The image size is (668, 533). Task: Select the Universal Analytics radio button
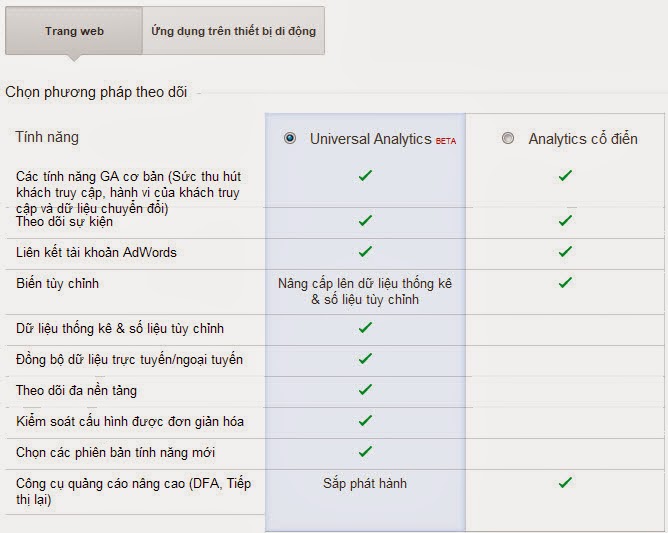(x=290, y=138)
